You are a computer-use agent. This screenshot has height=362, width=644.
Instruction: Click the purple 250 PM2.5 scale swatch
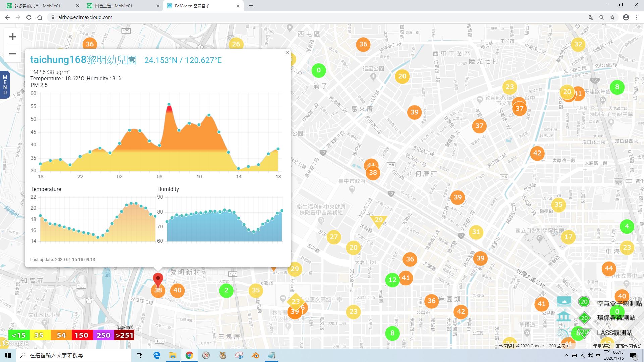(103, 335)
